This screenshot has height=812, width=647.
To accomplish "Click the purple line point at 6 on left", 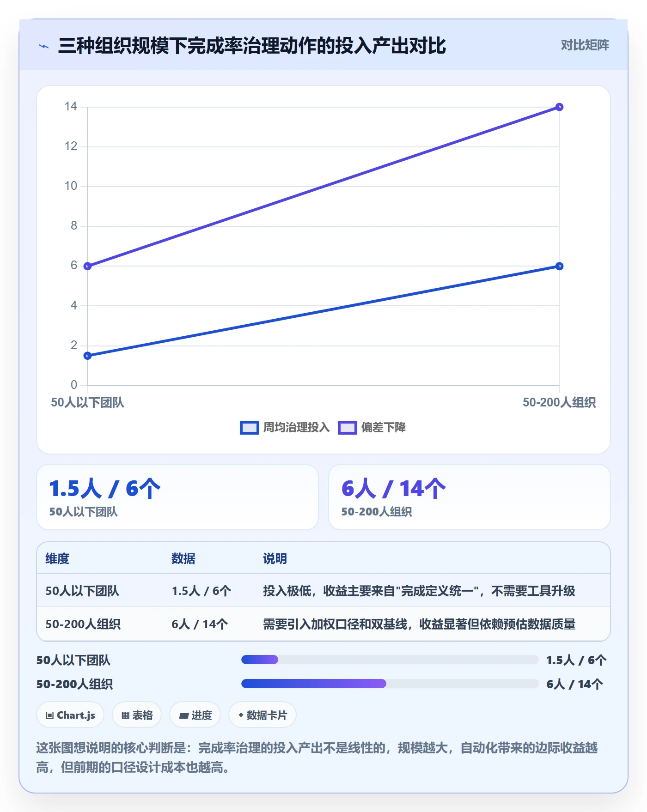I will [x=87, y=266].
